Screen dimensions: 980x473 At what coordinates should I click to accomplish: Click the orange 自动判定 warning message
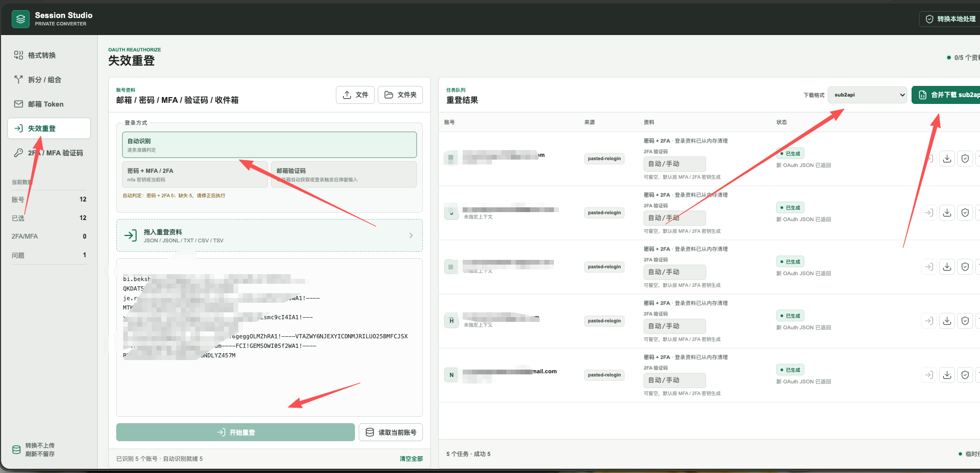click(x=174, y=196)
